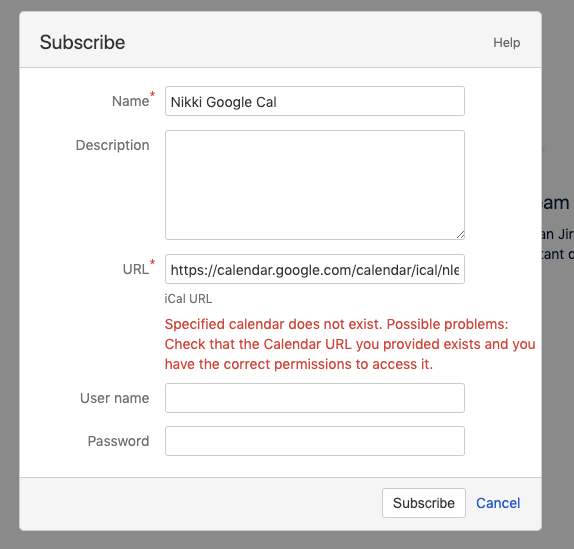Click the Name field label
Image resolution: width=574 pixels, height=549 pixels.
[x=130, y=101]
